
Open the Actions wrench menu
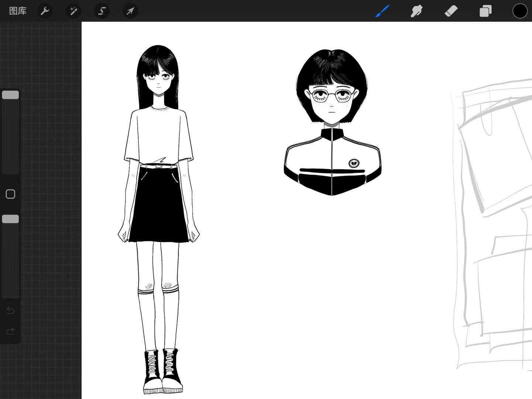[x=45, y=11]
